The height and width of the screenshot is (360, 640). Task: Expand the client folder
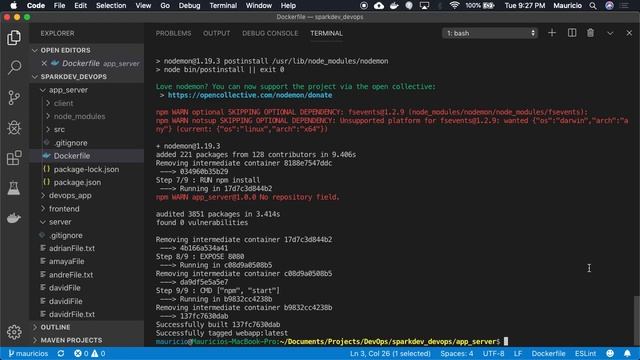63,103
